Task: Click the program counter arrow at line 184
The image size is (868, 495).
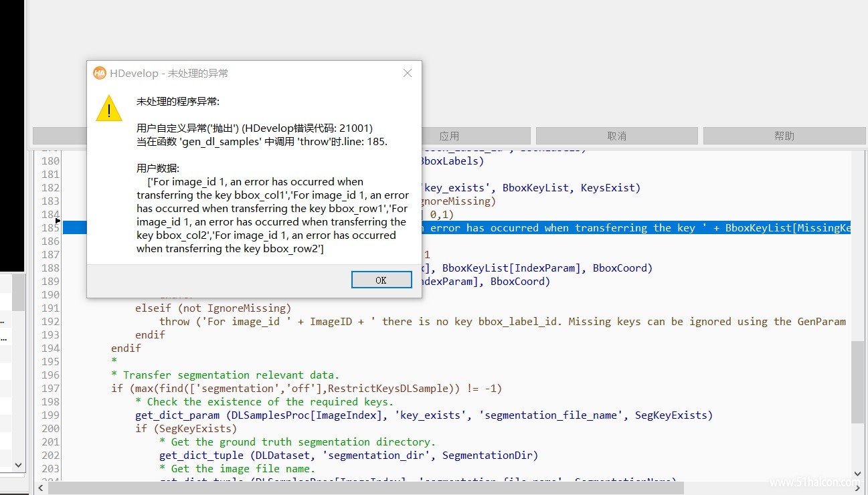Action: [58, 220]
